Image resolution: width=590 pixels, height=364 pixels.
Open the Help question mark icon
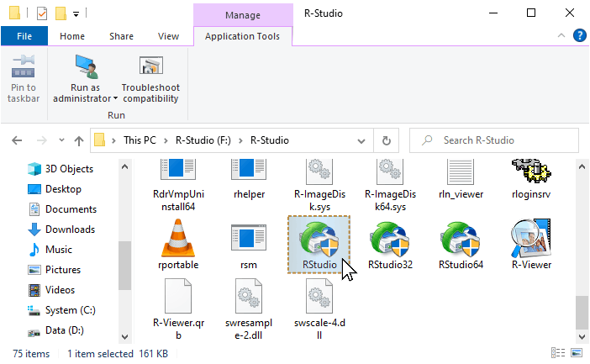pyautogui.click(x=579, y=36)
